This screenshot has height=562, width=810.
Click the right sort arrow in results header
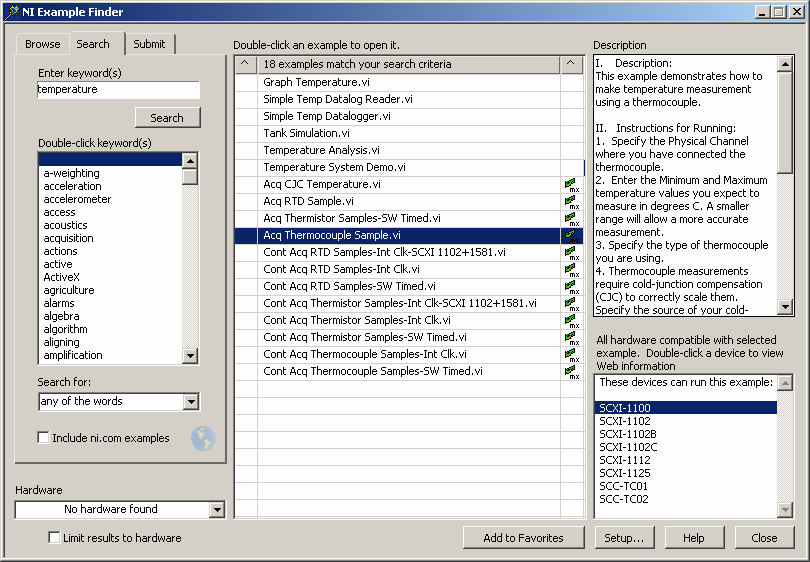(x=571, y=64)
